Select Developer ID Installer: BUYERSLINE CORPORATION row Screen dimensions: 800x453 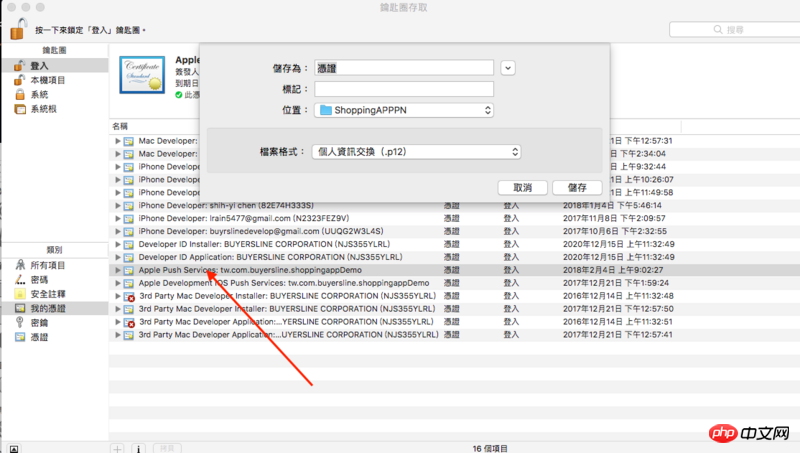point(264,244)
